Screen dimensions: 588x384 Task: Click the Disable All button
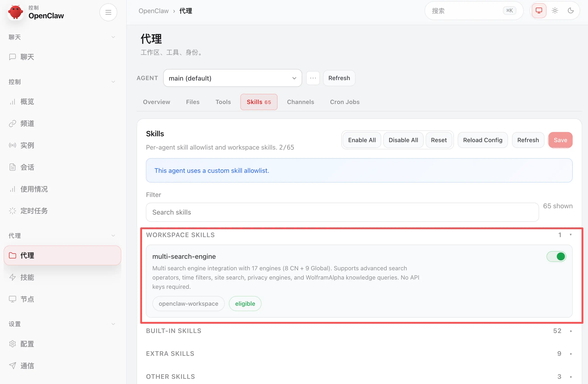pyautogui.click(x=403, y=140)
